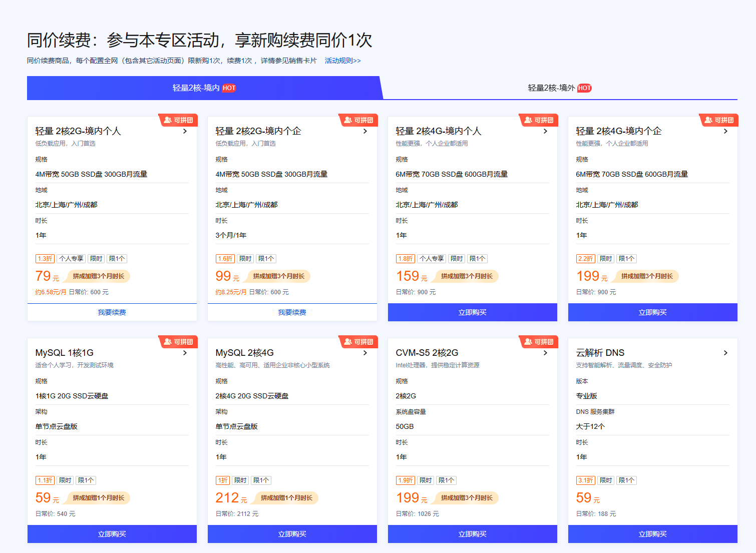756x553 pixels.
Task: Expand the 轻量 2核4G-境内个人 card chevron
Action: tap(545, 131)
